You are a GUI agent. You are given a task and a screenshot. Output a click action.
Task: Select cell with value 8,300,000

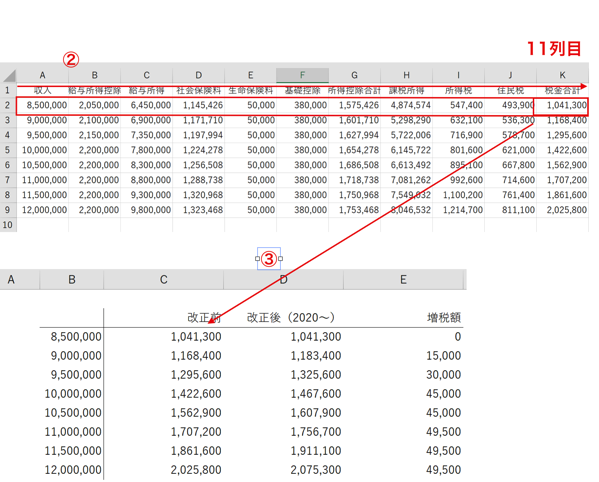(x=146, y=165)
